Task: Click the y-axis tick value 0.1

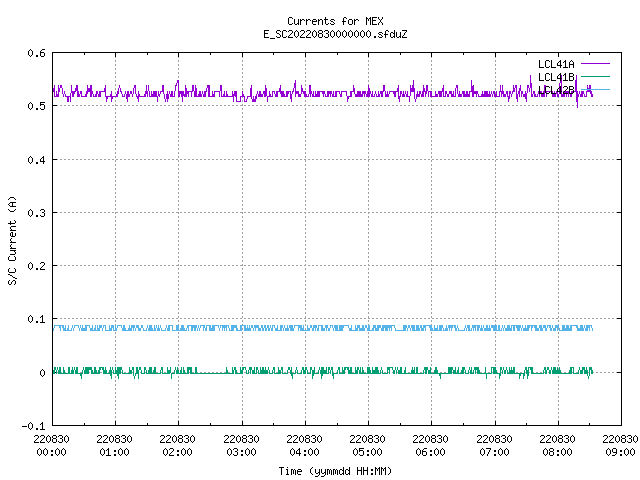Action: [x=36, y=319]
